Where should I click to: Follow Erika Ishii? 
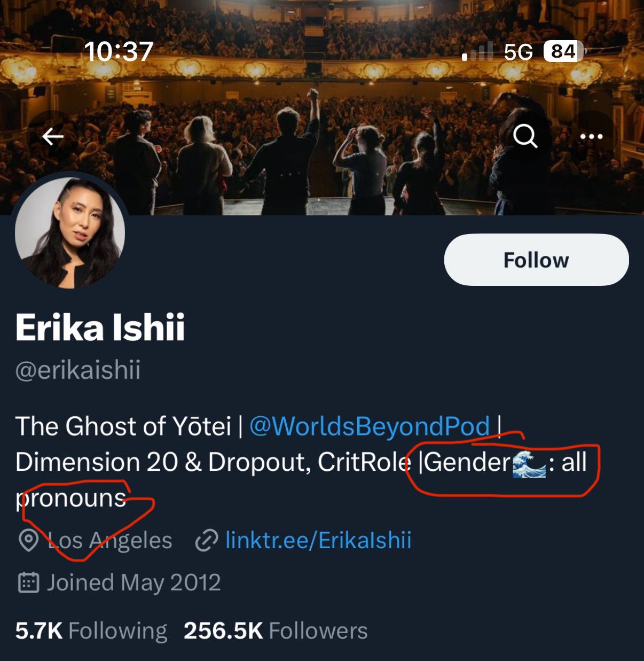[536, 260]
